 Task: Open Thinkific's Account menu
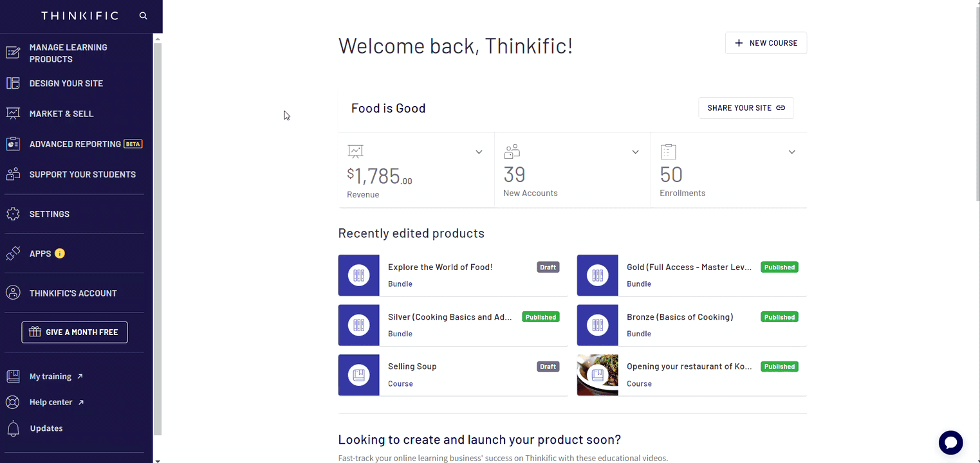coord(75,293)
